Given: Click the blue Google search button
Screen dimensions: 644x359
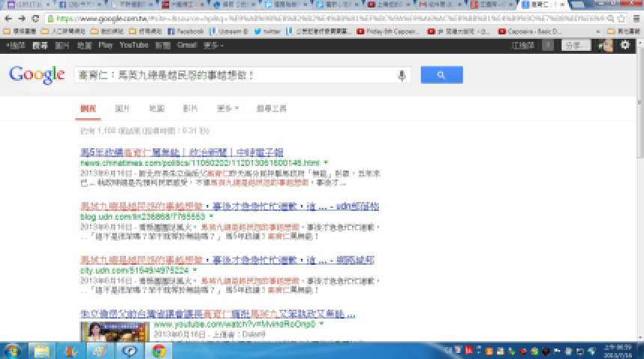Looking at the screenshot, I should [x=441, y=75].
